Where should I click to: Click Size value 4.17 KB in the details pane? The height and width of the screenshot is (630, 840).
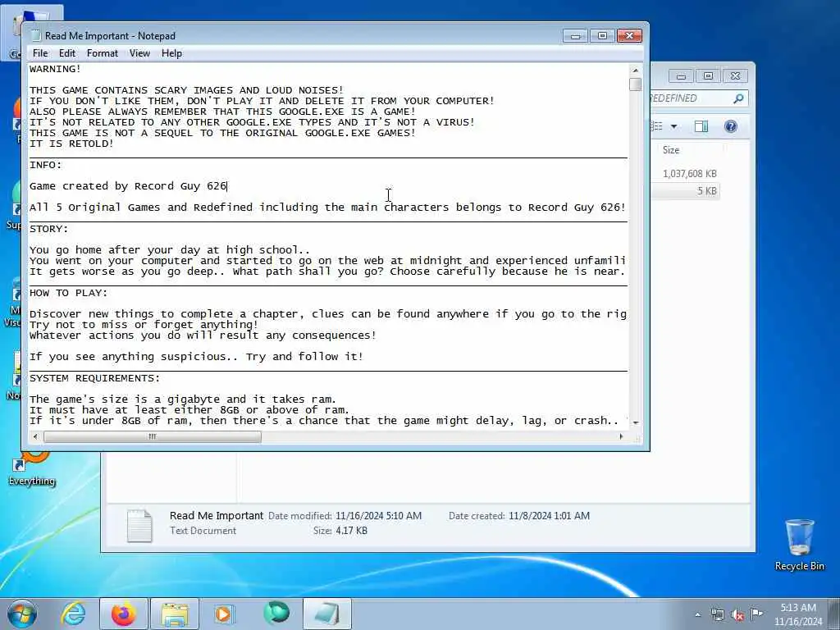pos(351,531)
